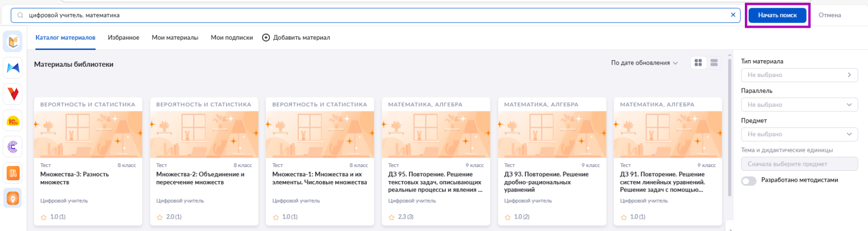Switch to the Каталог материалов tab

point(66,37)
